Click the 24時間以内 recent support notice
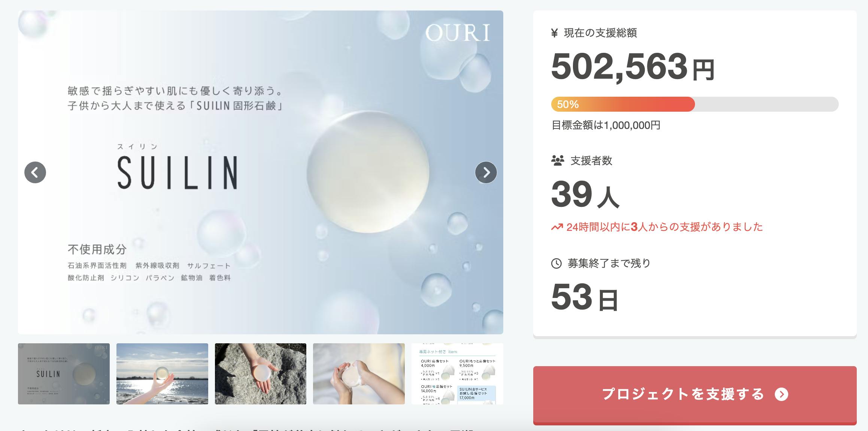Image resolution: width=868 pixels, height=431 pixels. 657,227
